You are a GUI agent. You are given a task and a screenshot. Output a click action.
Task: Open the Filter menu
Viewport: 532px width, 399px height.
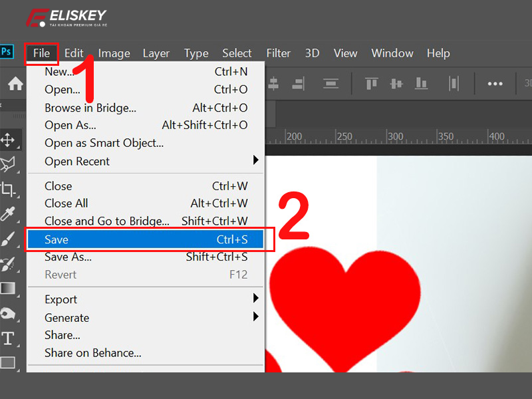pos(278,53)
